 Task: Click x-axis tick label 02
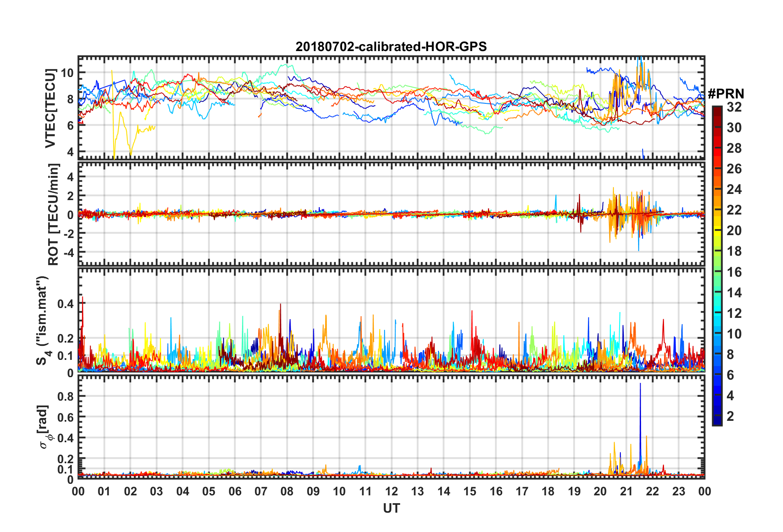(x=130, y=492)
